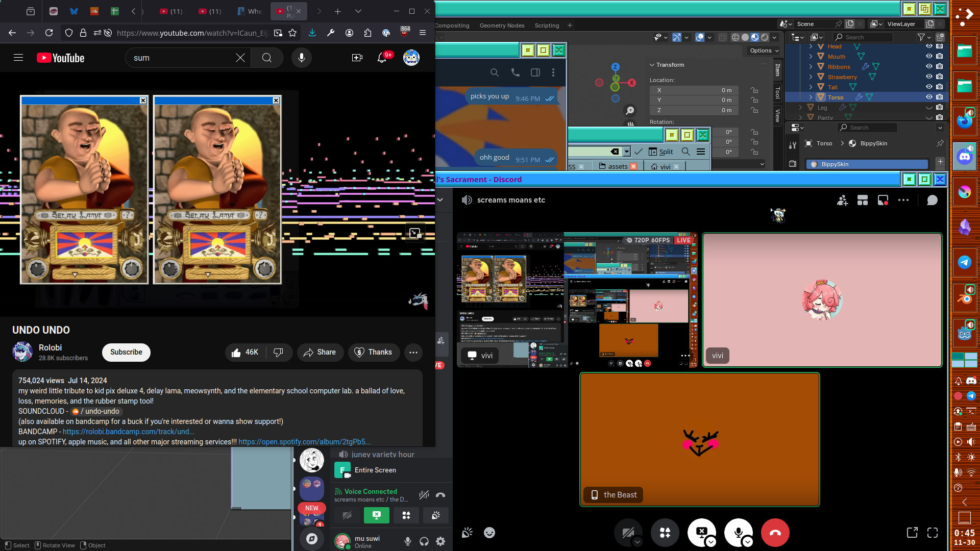Share the YouTube video
The height and width of the screenshot is (551, 980).
(320, 352)
